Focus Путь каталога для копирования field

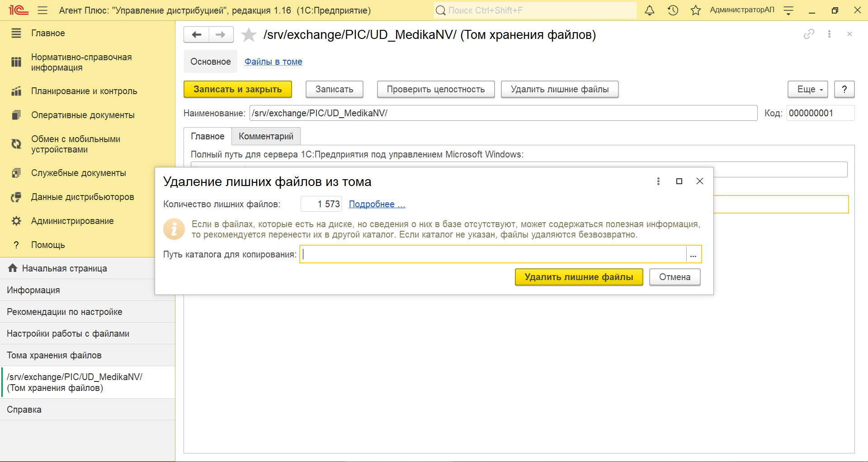493,254
